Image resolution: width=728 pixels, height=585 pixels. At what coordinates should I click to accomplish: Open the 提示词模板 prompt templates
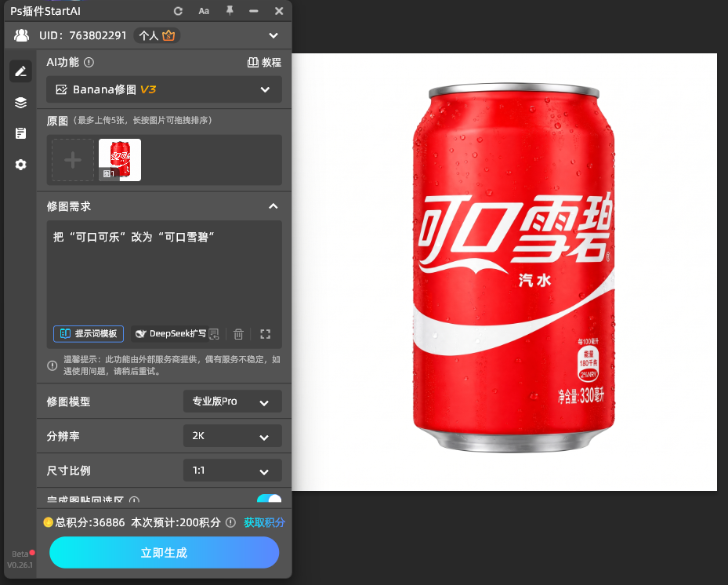89,333
